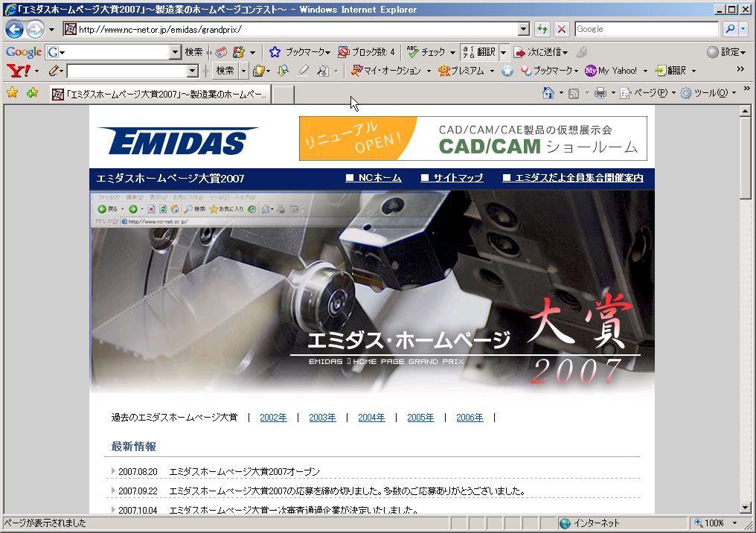Go back with the blue Back arrow
The width and height of the screenshot is (756, 533).
14,30
